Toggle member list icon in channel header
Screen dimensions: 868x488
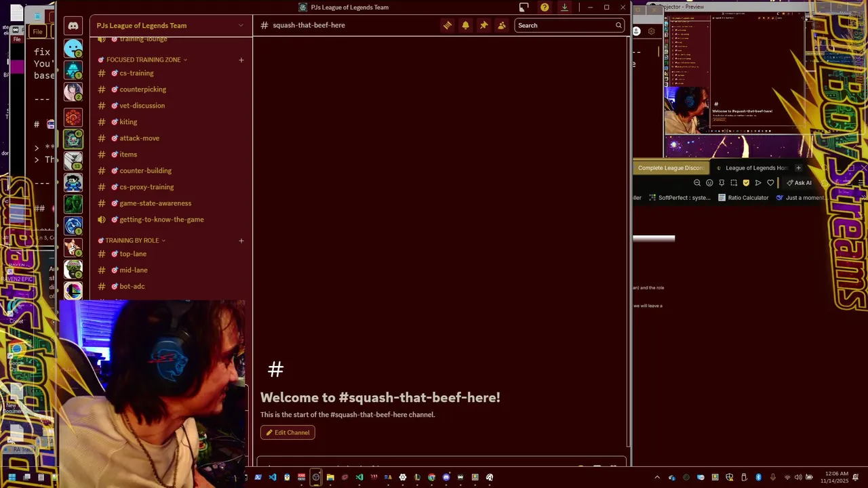pyautogui.click(x=502, y=25)
